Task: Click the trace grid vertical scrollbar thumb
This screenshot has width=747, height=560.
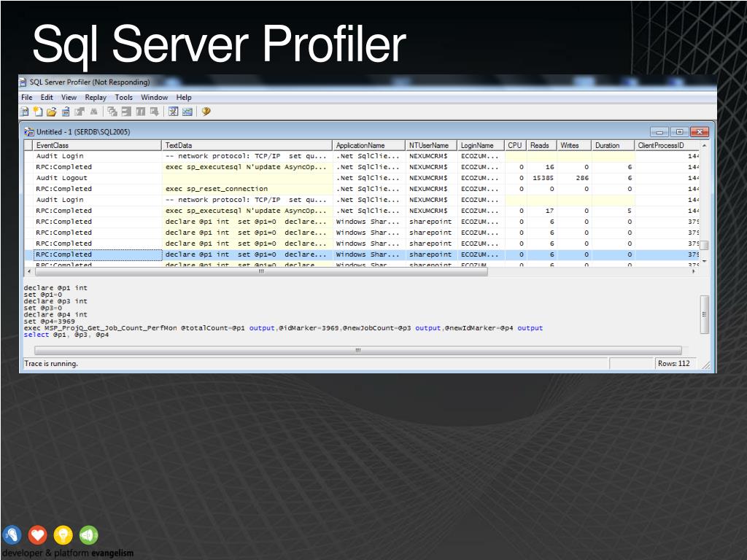Action: pos(704,245)
